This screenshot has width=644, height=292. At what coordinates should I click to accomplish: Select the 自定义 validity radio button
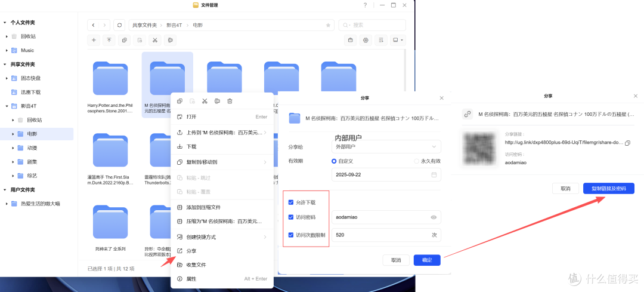coord(334,161)
